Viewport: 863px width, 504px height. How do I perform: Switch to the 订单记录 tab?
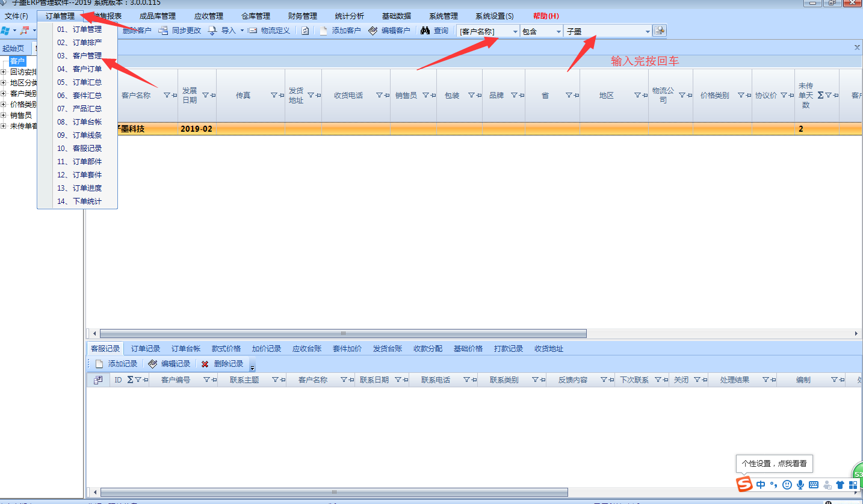[146, 349]
